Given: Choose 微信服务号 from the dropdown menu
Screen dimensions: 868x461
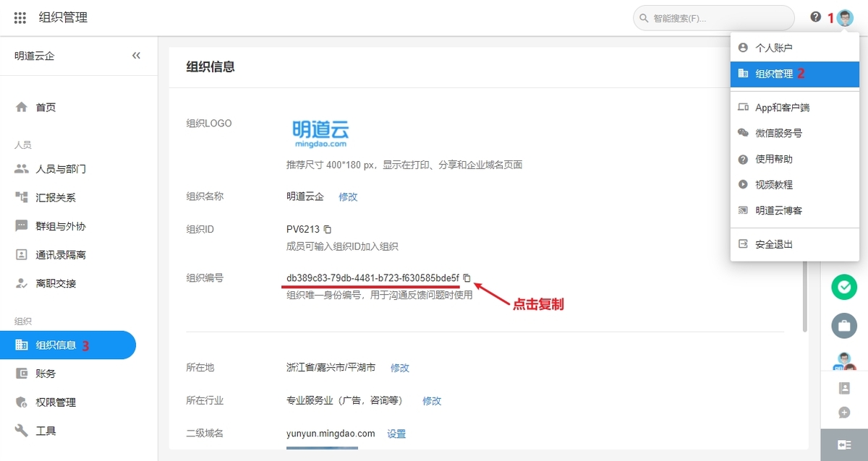Looking at the screenshot, I should tap(795, 133).
